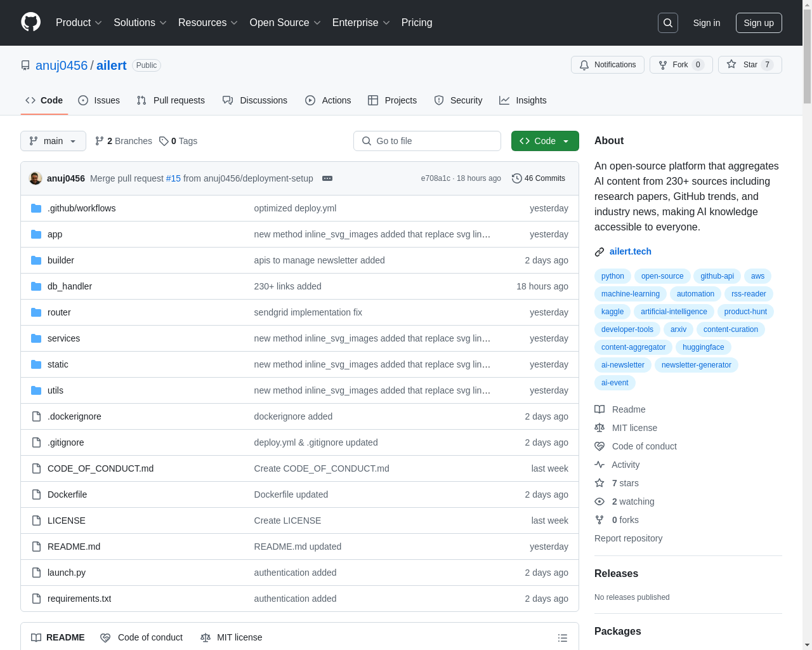
Task: Click the fork icon beside 0 forks
Action: coord(599,520)
